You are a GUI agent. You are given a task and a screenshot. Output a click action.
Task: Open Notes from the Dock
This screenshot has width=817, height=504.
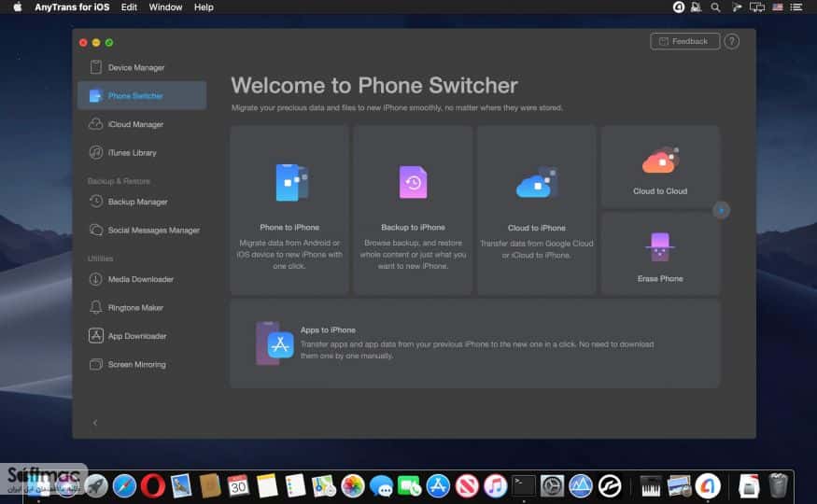coord(267,486)
